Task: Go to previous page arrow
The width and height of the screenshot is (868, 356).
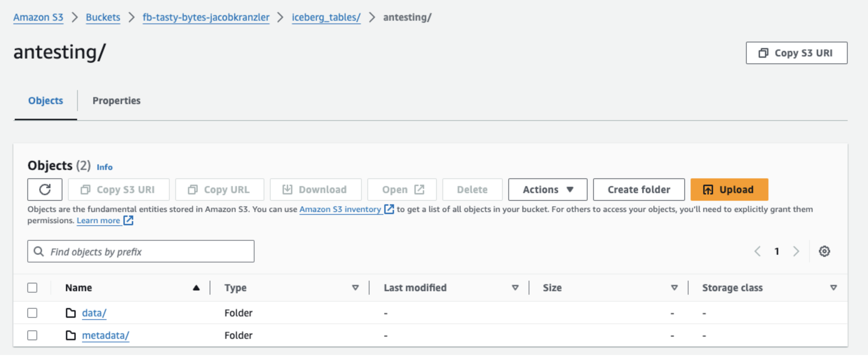Action: pos(758,251)
